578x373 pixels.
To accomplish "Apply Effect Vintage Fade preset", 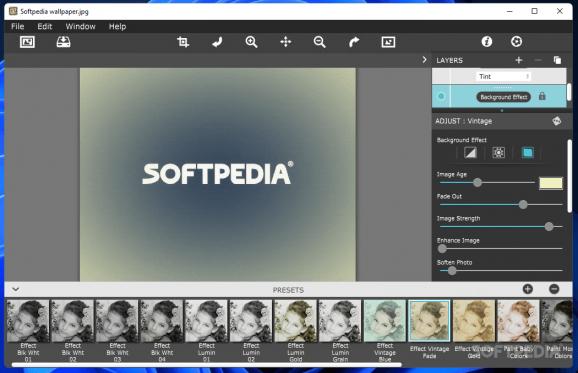I will tap(429, 321).
